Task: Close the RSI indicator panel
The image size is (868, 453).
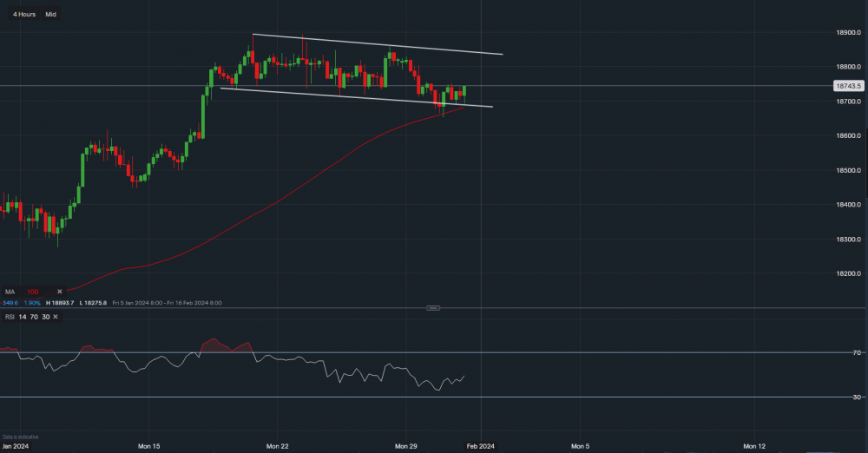Action: 56,318
